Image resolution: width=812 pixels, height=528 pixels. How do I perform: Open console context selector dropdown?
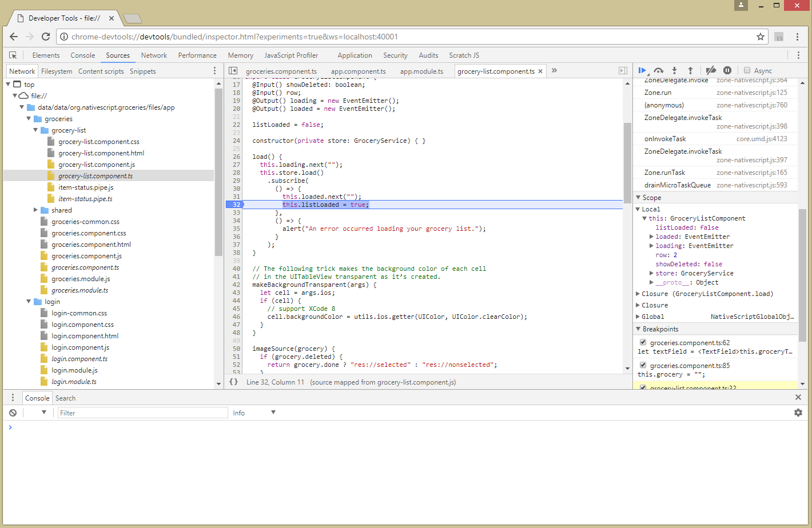[44, 413]
